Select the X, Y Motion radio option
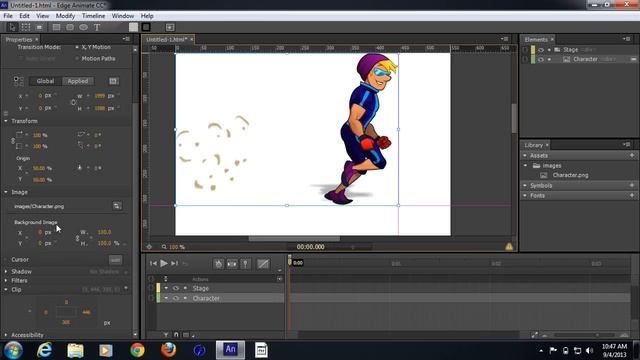 pos(77,47)
